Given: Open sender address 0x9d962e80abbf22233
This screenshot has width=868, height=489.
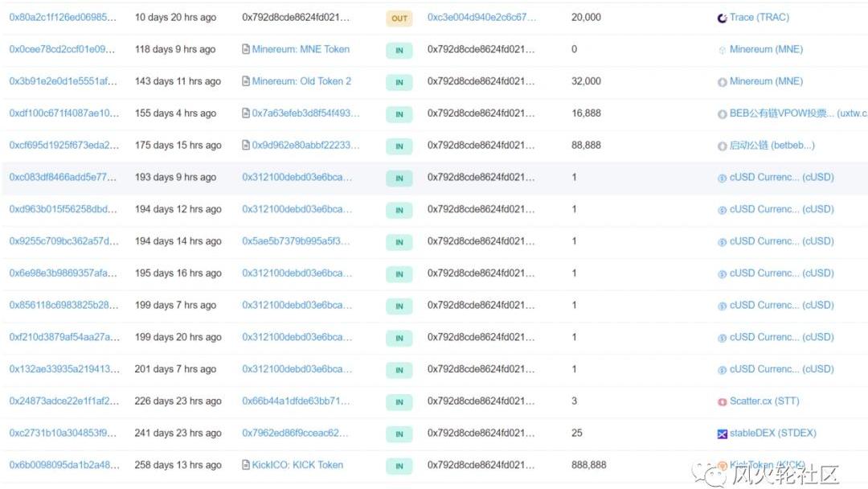Looking at the screenshot, I should 305,145.
